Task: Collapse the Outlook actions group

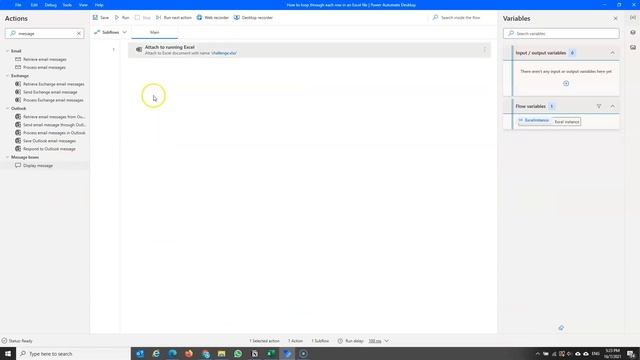Action: point(7,108)
